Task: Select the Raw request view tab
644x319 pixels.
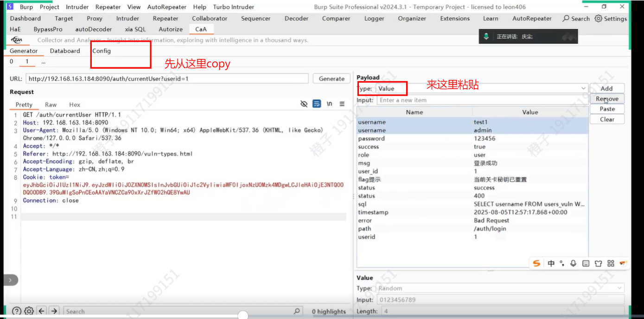Action: point(51,104)
